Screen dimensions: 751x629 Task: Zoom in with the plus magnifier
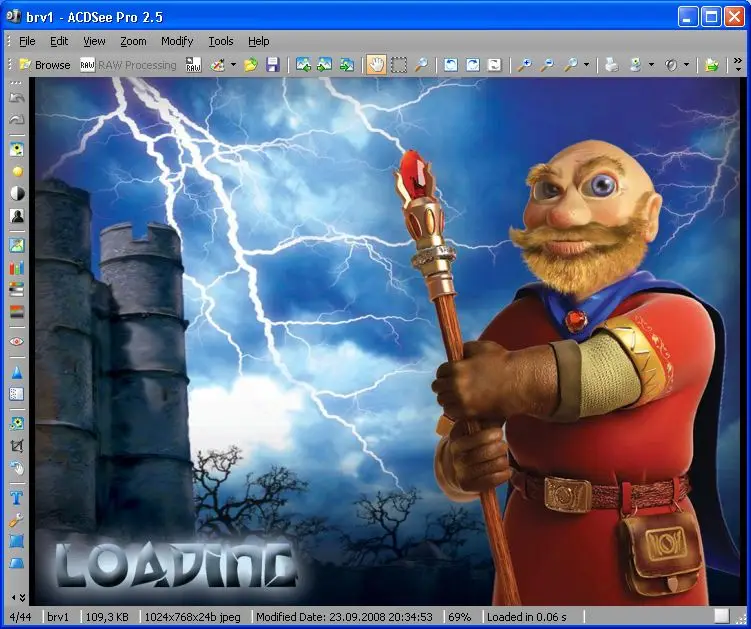(524, 65)
